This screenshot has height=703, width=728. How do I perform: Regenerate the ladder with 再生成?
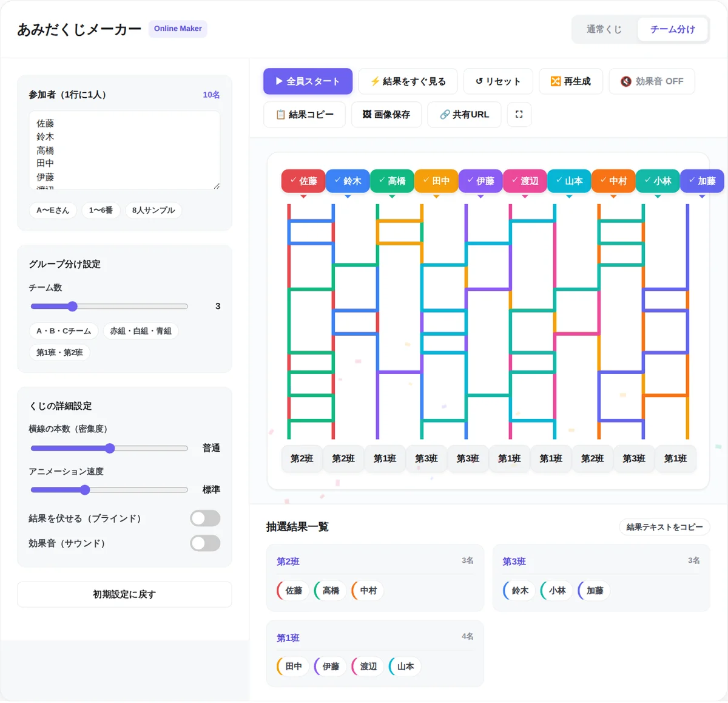(570, 81)
